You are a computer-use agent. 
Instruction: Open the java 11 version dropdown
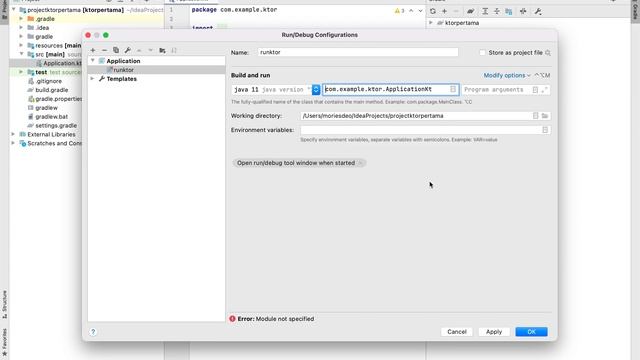316,89
